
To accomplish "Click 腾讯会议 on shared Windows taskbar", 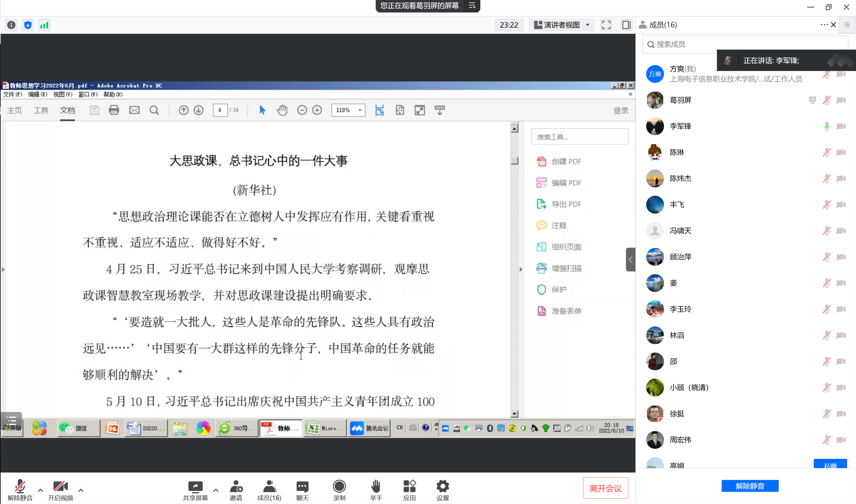I will (370, 428).
